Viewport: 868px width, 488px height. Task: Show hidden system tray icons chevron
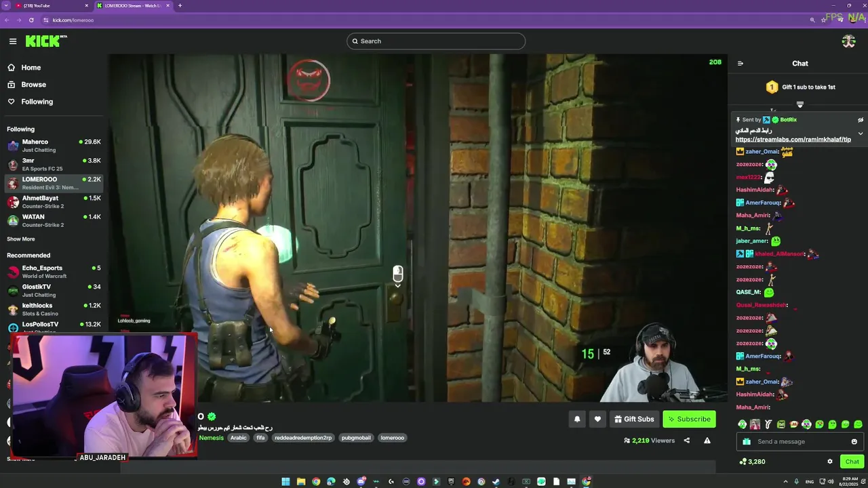pos(786,482)
